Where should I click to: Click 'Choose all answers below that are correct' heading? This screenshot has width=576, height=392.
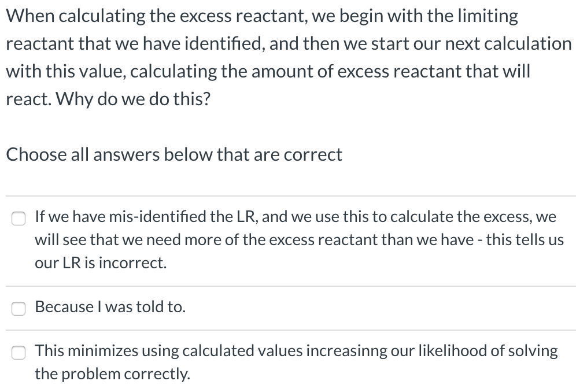[x=173, y=155]
